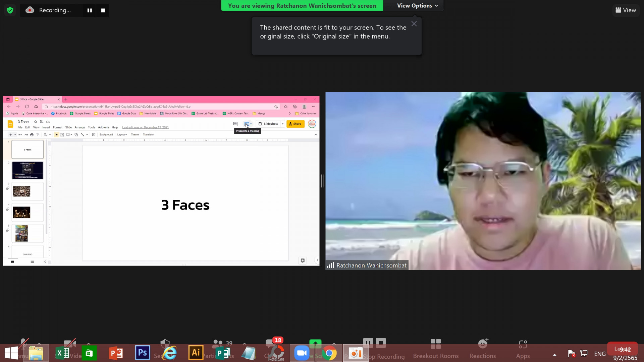
Task: Open PhotoScape from the taskbar
Action: 276,353
